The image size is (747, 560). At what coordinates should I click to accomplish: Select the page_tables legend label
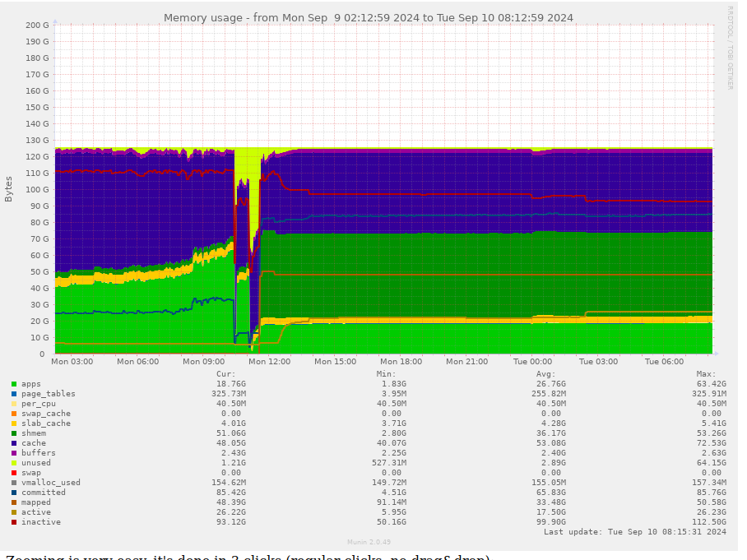[48, 394]
